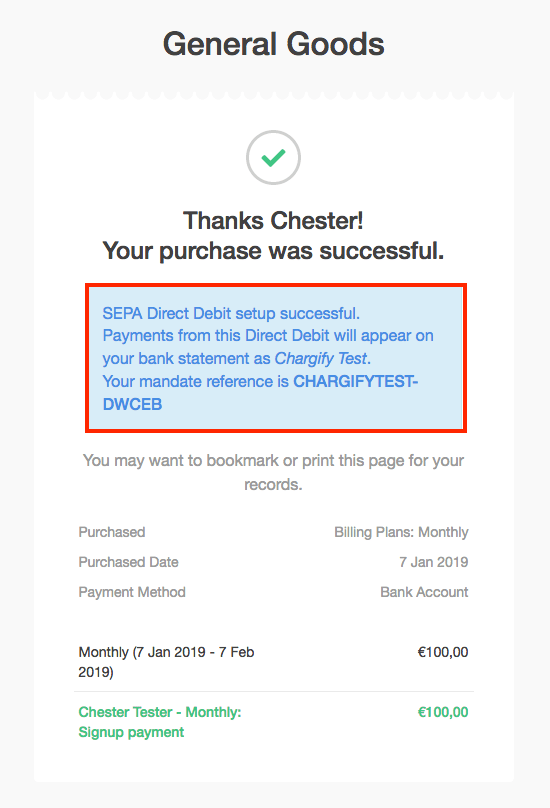
Task: Select the 'Your purchase was successful' heading
Action: [x=273, y=251]
